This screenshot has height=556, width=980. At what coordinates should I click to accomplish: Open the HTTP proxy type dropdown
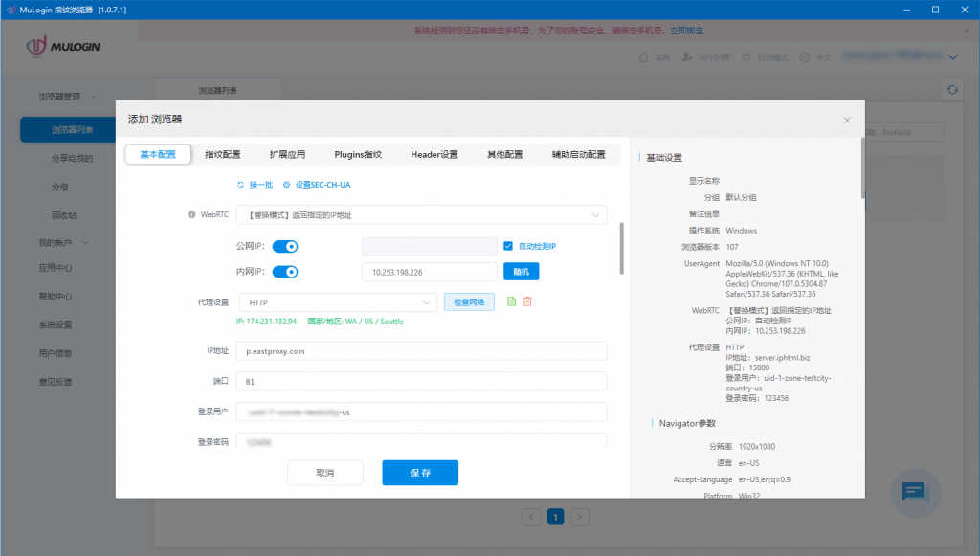(x=337, y=302)
